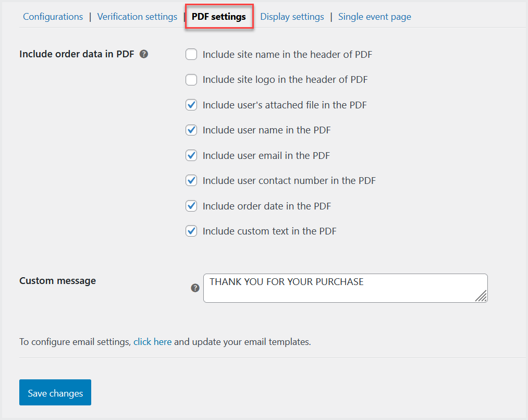Click the textarea resize handle
The width and height of the screenshot is (528, 420).
pyautogui.click(x=482, y=297)
